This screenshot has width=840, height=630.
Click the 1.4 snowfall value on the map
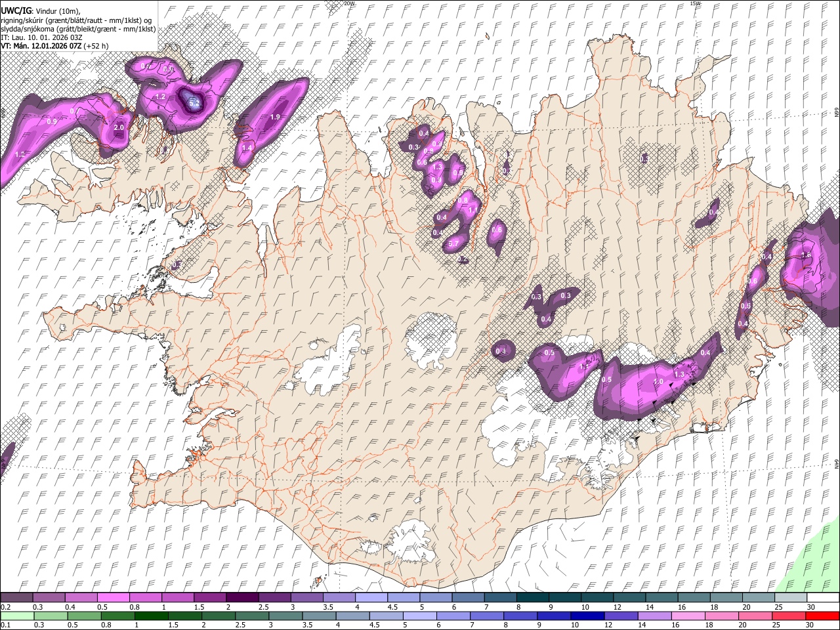tap(247, 148)
